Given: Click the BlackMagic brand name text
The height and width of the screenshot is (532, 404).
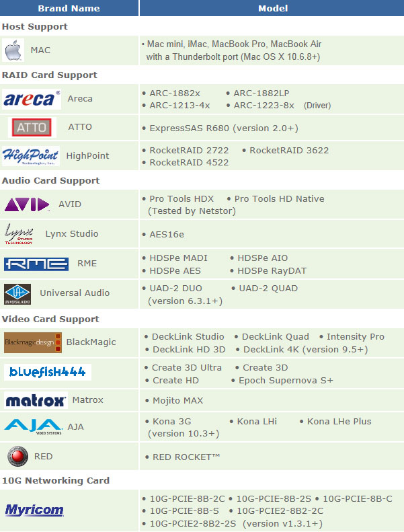Looking at the screenshot, I should 91,342.
